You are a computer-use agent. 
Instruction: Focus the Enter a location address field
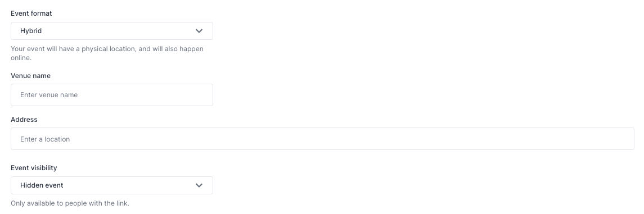(322, 139)
